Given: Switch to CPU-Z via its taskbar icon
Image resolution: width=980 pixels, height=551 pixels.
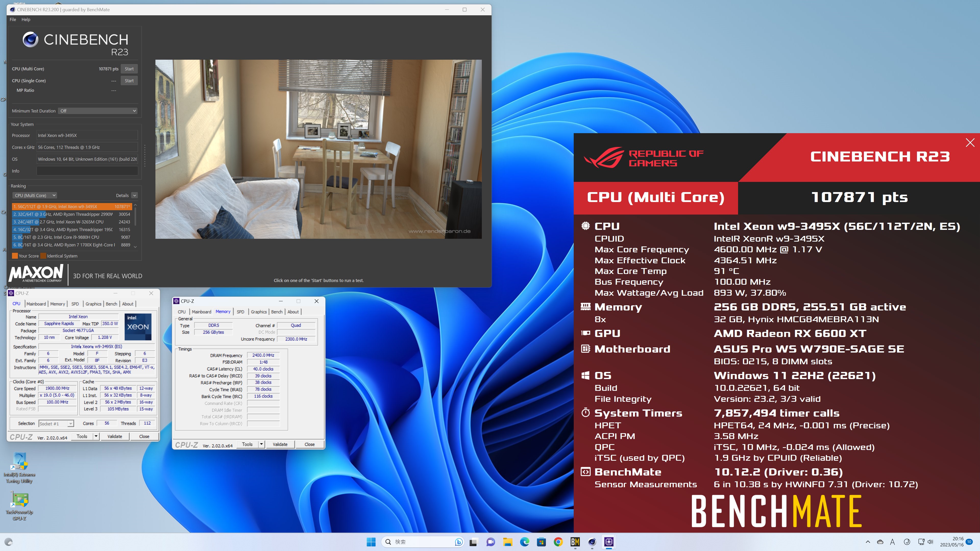Looking at the screenshot, I should pyautogui.click(x=609, y=542).
